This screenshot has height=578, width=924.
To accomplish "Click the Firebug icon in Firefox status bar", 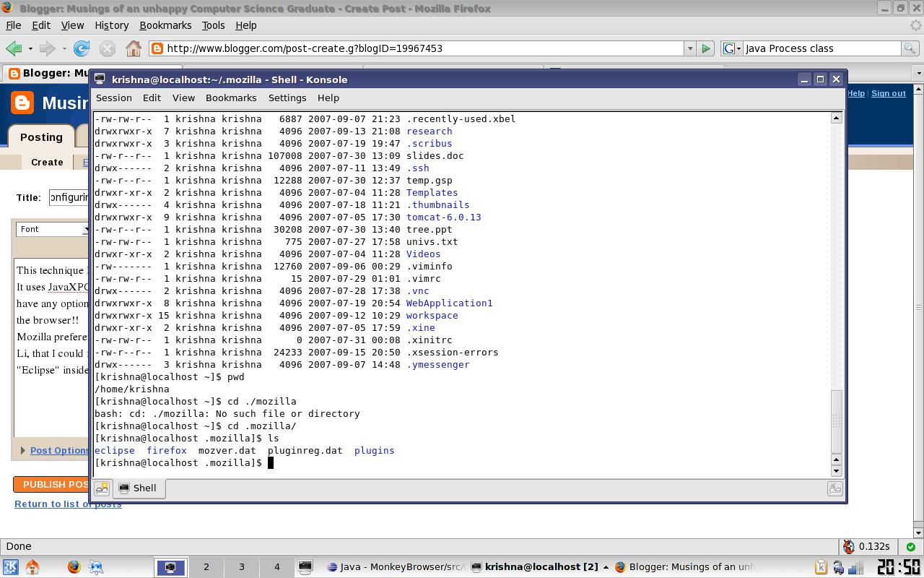I will coord(849,547).
